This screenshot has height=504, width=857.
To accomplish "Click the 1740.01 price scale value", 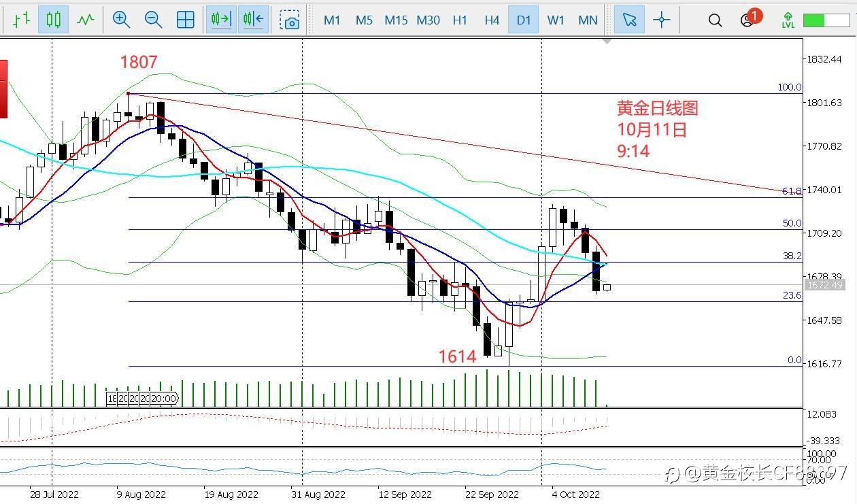I will point(824,190).
